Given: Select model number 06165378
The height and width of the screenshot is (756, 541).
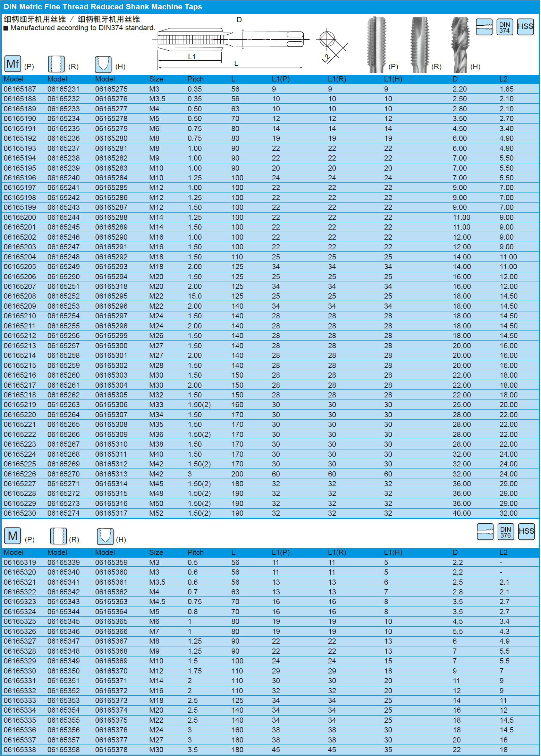Looking at the screenshot, I should pyautogui.click(x=111, y=750).
